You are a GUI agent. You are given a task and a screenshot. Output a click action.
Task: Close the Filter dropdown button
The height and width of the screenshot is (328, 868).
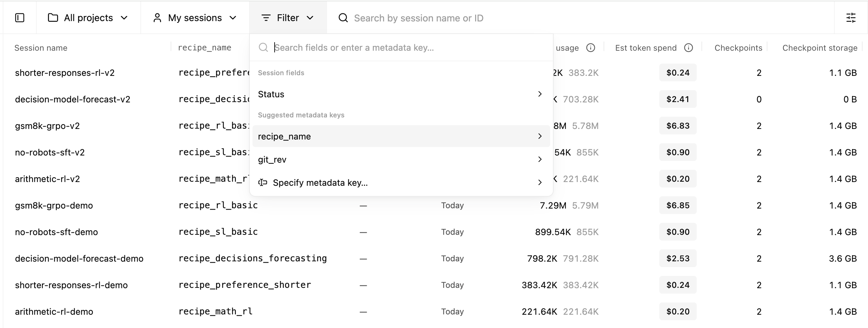point(288,18)
